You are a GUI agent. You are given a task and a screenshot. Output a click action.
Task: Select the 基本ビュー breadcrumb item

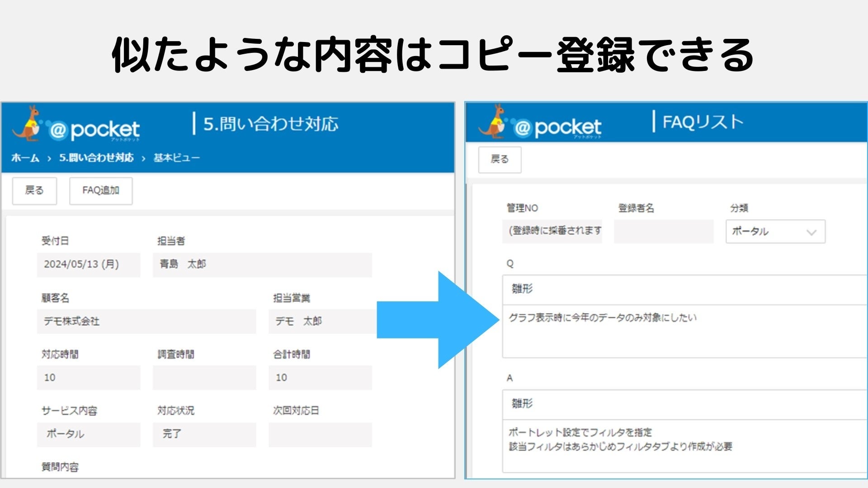(x=176, y=158)
